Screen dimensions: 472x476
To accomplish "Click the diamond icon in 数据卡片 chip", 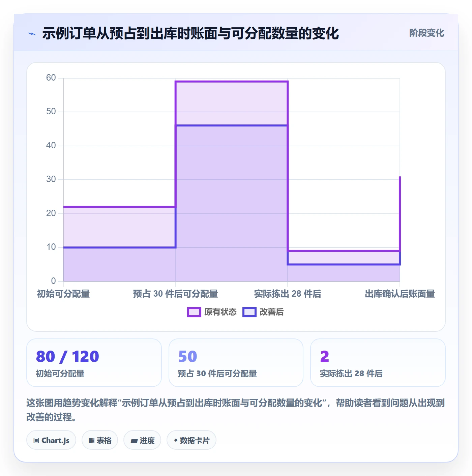I will tap(176, 440).
